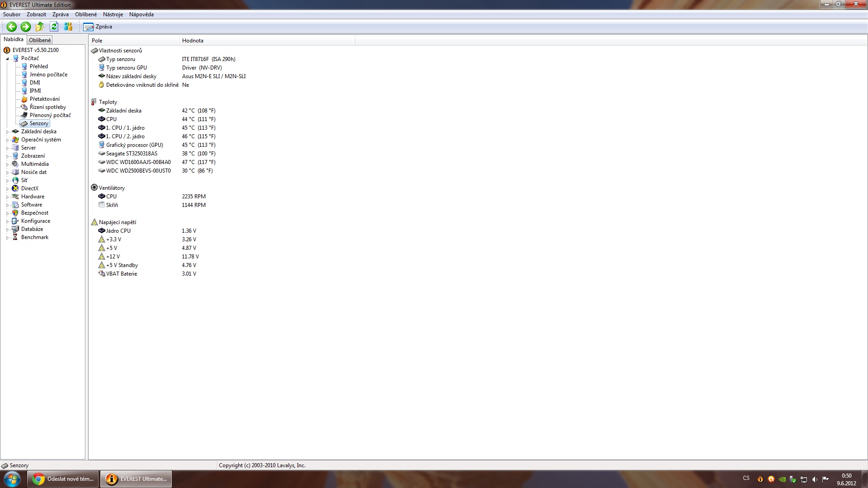Click the Grafický procesor (GPU) row icon

(102, 145)
